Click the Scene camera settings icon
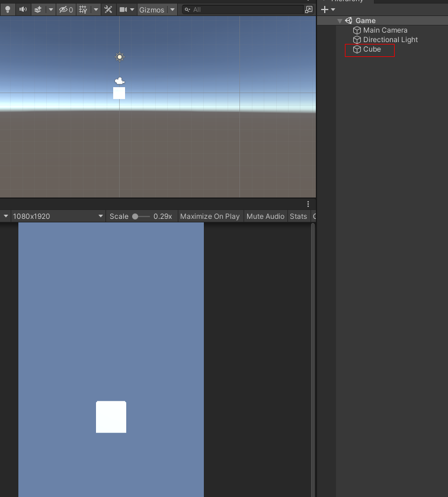448x497 pixels. [x=123, y=9]
